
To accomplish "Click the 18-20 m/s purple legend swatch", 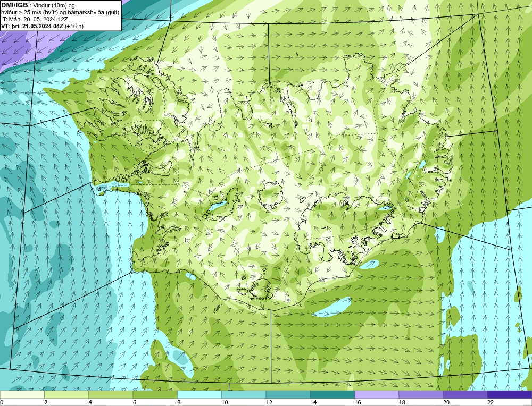I will pos(421,395).
